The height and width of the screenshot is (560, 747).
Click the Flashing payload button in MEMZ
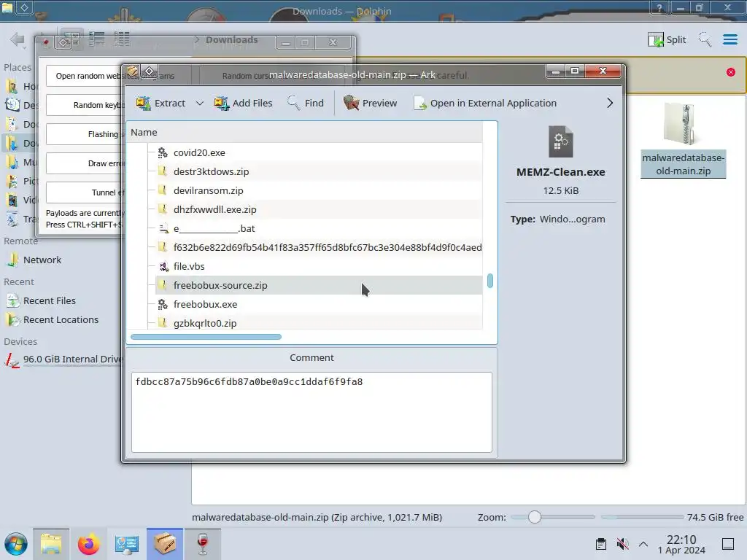pyautogui.click(x=84, y=134)
